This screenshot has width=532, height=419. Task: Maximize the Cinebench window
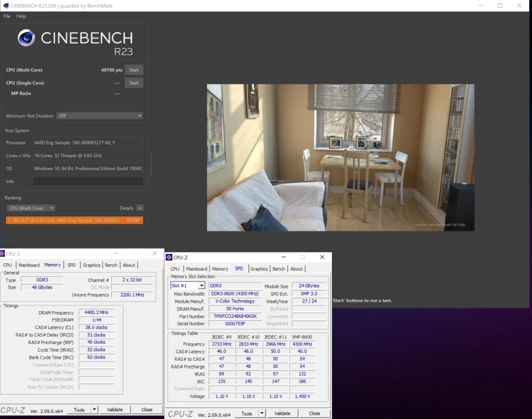pos(500,5)
